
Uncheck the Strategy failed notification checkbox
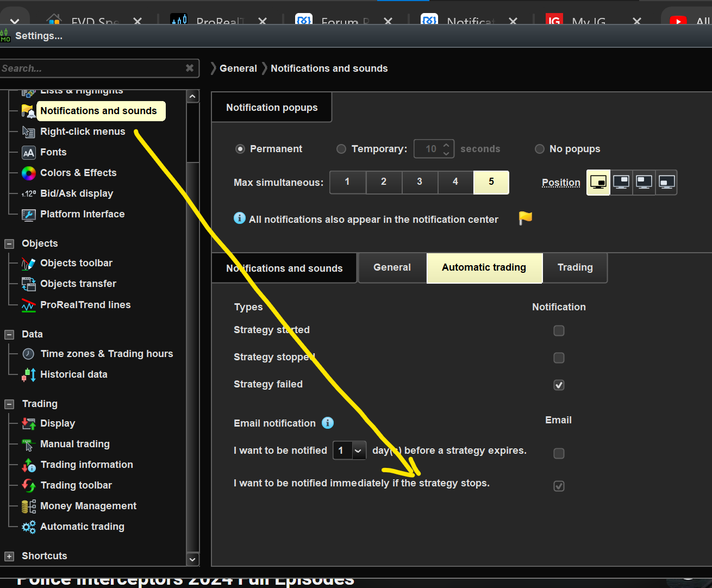(x=559, y=385)
